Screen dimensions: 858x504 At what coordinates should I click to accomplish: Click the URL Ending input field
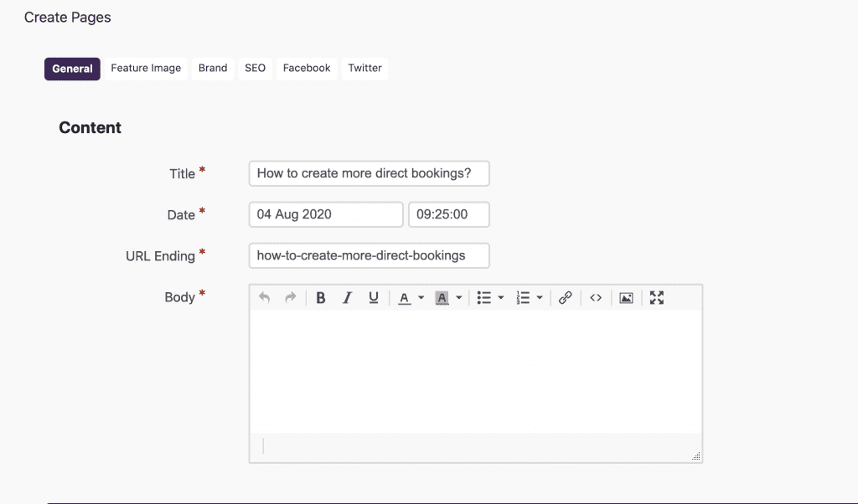pos(370,255)
